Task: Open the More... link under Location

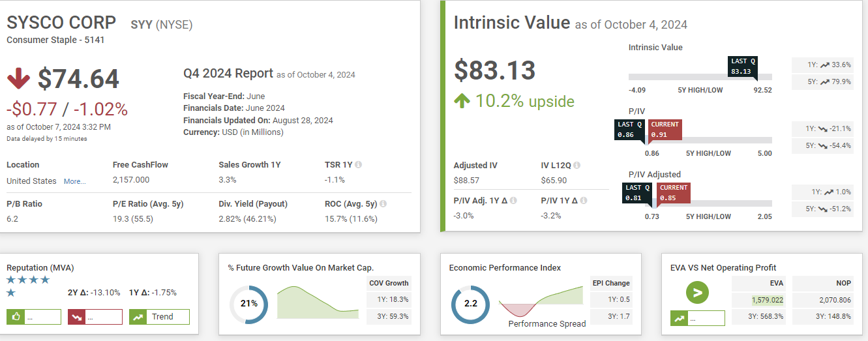Action: pyautogui.click(x=74, y=181)
